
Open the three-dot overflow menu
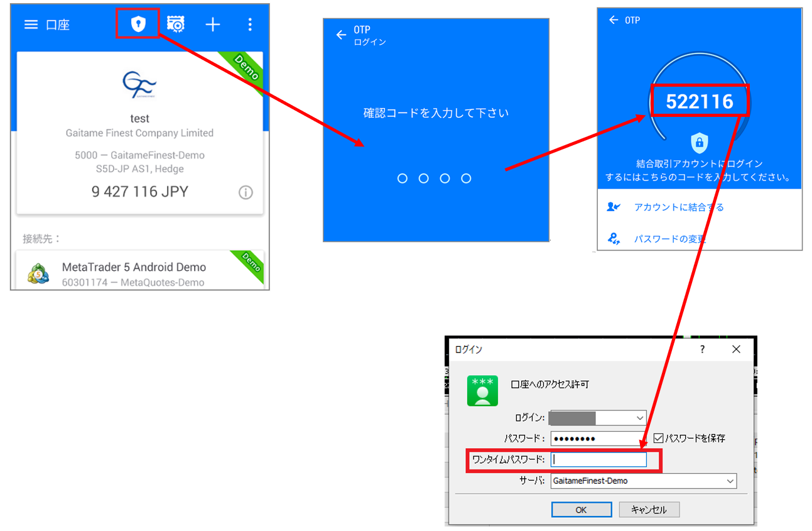[x=250, y=25]
